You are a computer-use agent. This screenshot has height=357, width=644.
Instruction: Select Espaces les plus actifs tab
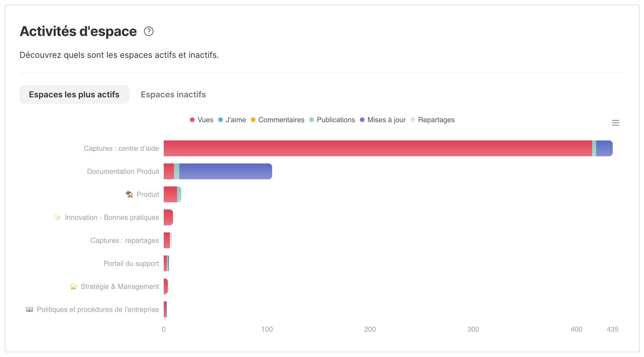tap(74, 94)
